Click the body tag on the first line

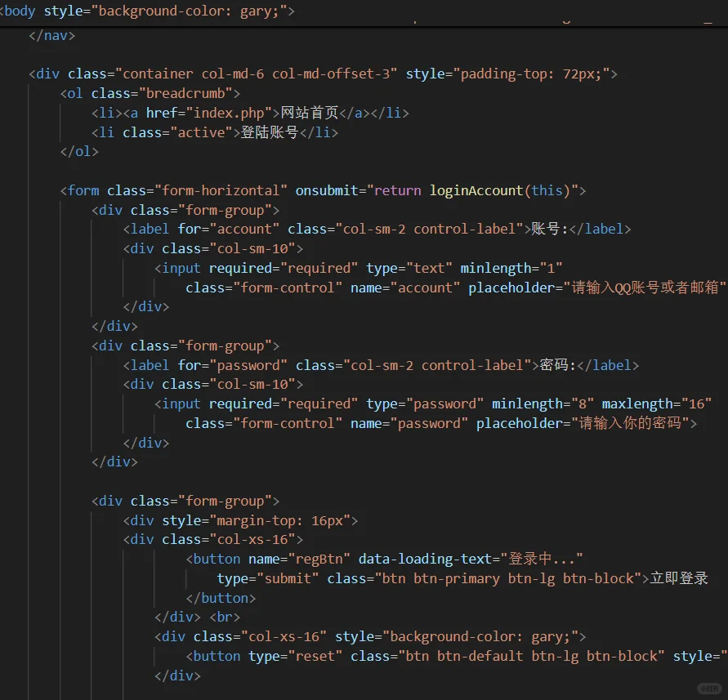18,11
